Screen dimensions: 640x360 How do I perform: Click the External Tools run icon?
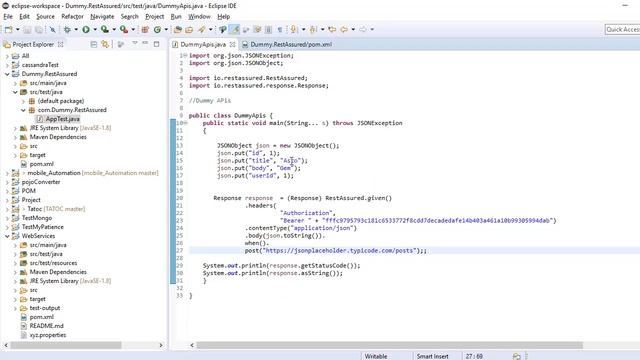(124, 29)
